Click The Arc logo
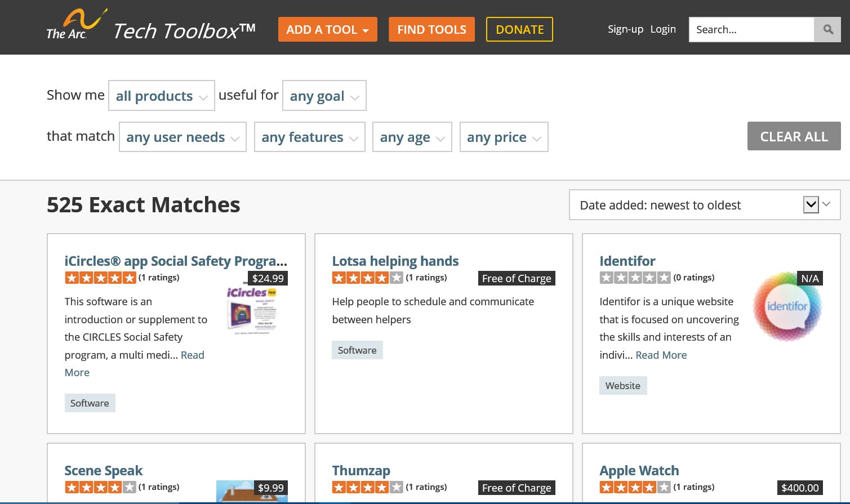Viewport: 850px width, 504px height. [x=75, y=25]
